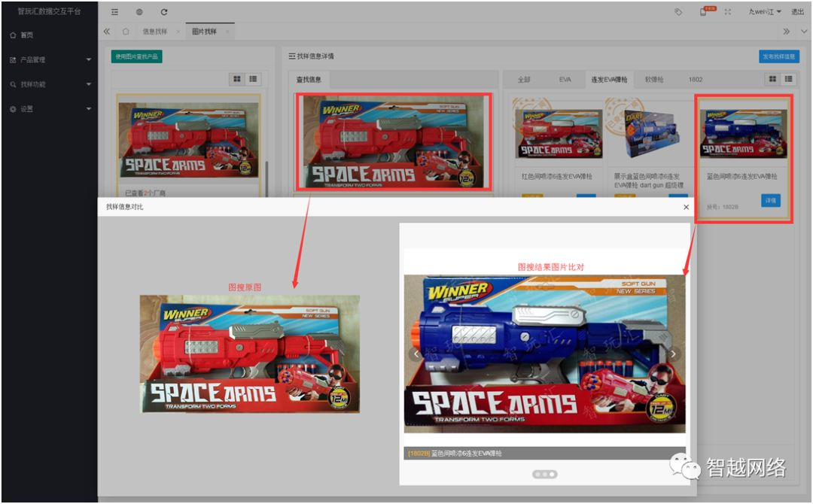
Task: Expand the 设置 sidebar menu
Action: point(49,109)
